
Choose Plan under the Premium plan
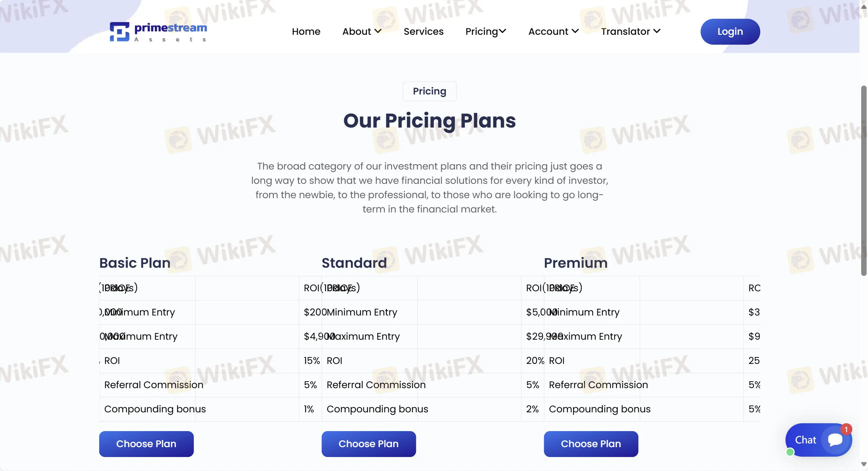click(x=590, y=444)
